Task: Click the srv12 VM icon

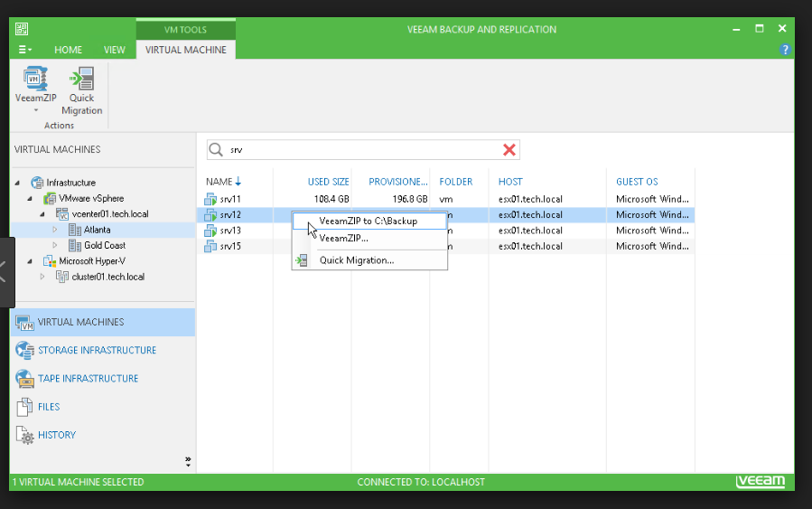Action: [210, 214]
